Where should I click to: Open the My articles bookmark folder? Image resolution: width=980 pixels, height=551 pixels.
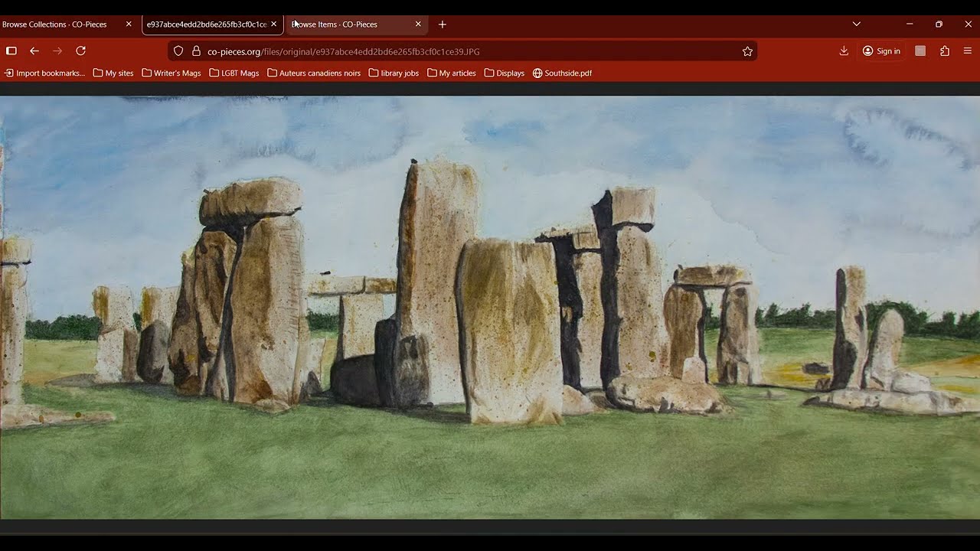[452, 73]
